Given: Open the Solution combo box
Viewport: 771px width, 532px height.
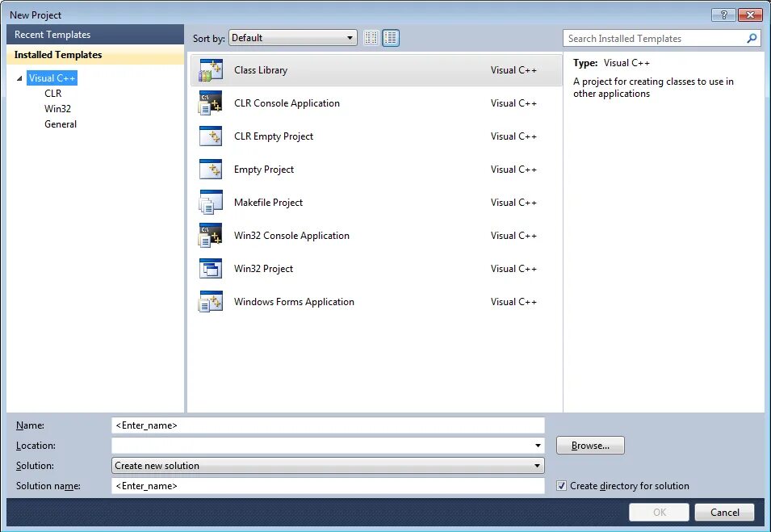Looking at the screenshot, I should coord(328,466).
